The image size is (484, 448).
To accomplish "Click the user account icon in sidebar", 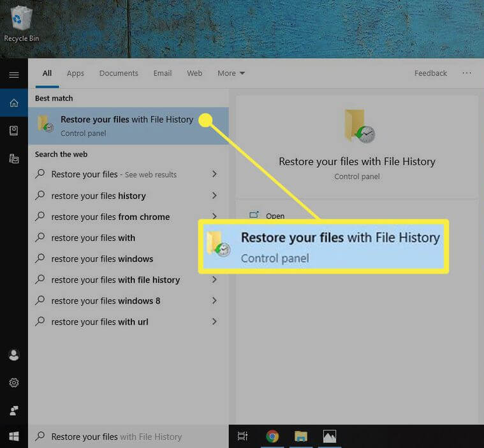I will click(x=13, y=354).
